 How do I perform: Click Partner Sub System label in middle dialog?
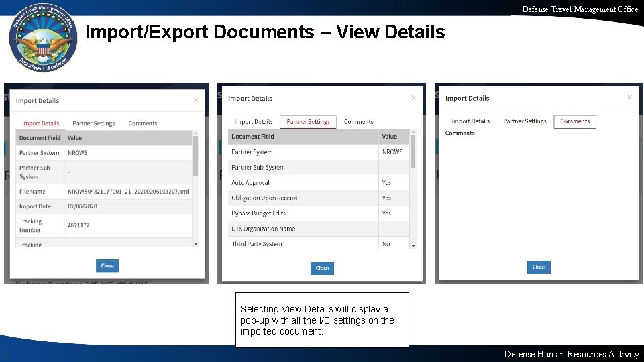pos(258,167)
